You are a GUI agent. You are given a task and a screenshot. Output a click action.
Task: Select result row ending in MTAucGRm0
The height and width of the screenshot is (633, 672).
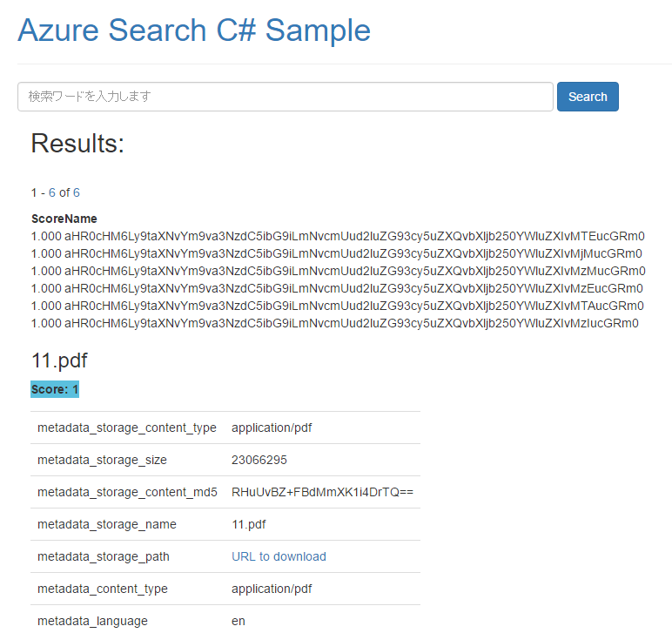point(338,306)
